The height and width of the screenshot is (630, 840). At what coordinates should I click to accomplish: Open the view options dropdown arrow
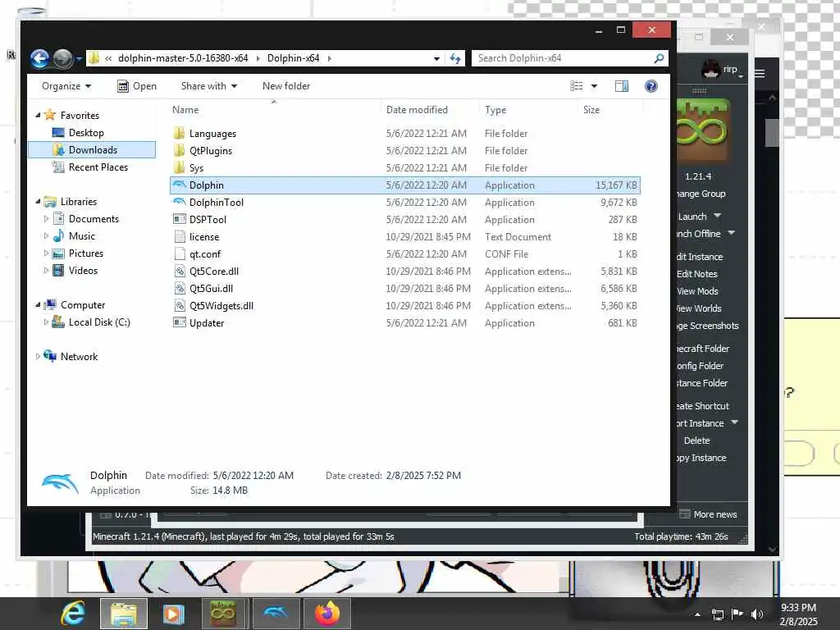click(x=594, y=86)
